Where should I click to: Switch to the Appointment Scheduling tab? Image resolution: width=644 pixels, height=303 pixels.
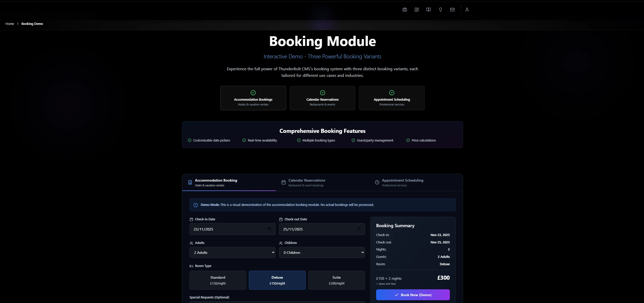click(x=402, y=182)
